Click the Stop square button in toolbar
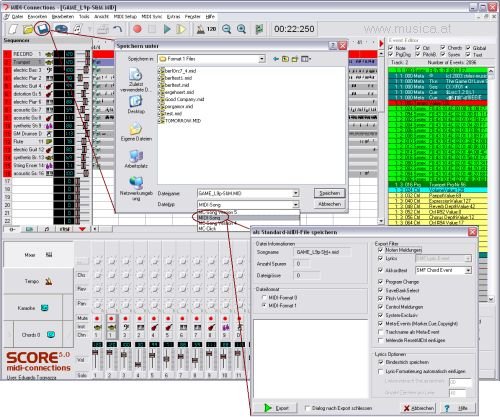Viewport: 500px width, 417px height. tap(152, 29)
